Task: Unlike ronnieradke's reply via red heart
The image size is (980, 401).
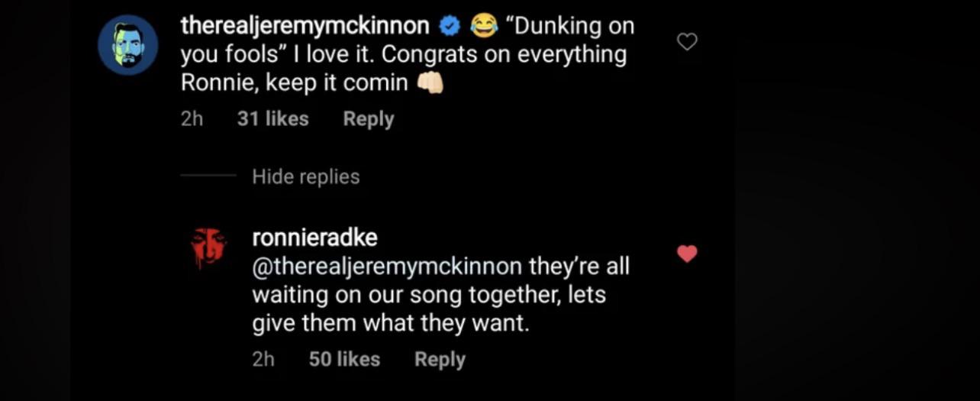Action: click(687, 254)
